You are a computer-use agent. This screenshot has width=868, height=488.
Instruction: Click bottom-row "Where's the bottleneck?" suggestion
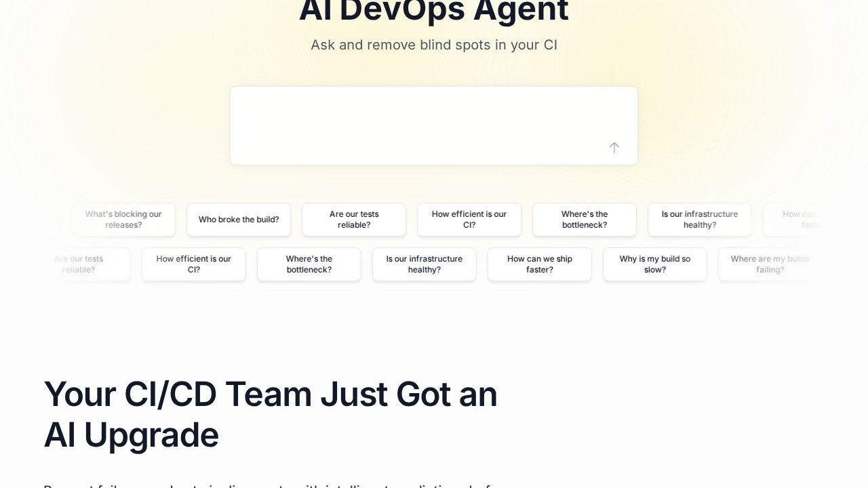309,264
